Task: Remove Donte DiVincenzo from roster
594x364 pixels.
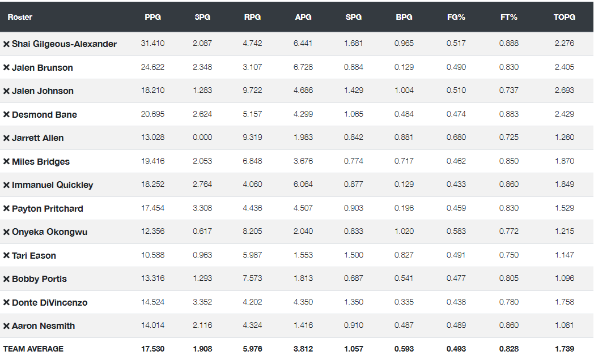Action: 6,303
